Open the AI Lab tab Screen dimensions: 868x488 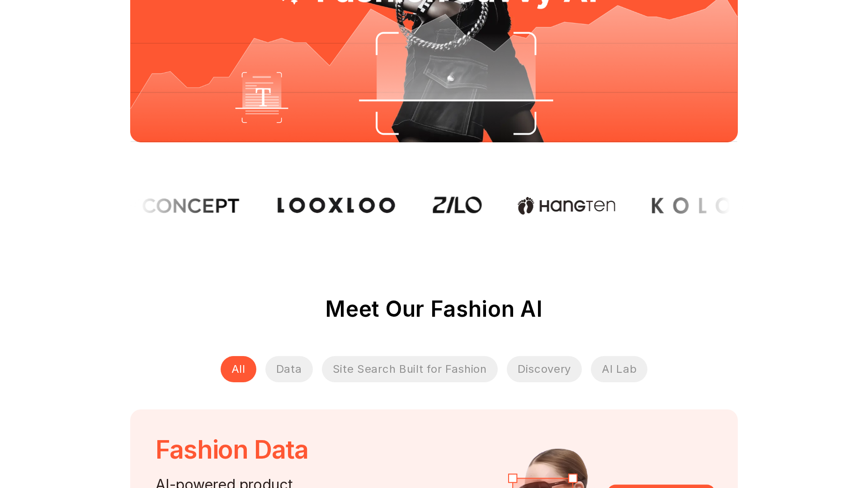pyautogui.click(x=619, y=369)
